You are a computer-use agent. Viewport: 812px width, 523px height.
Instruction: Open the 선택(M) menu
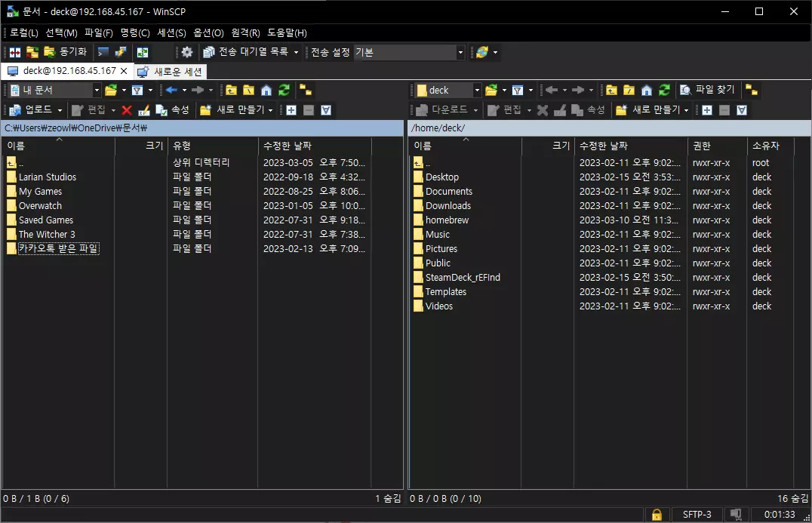pyautogui.click(x=61, y=33)
